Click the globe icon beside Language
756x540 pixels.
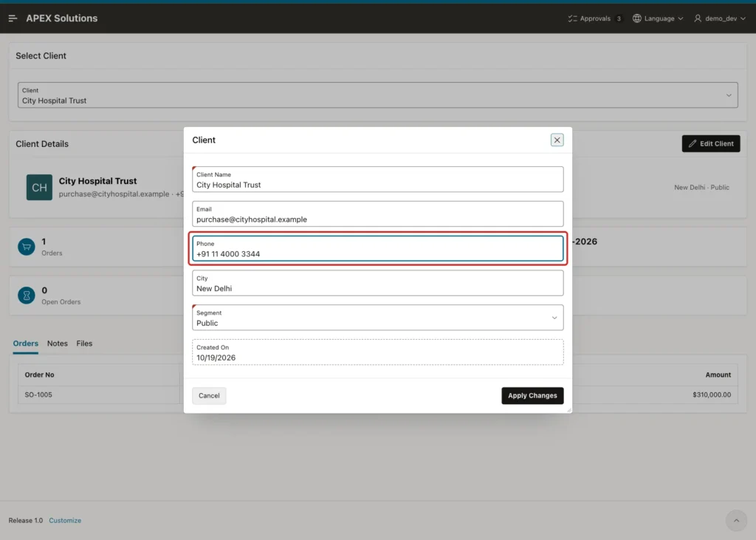(x=637, y=18)
